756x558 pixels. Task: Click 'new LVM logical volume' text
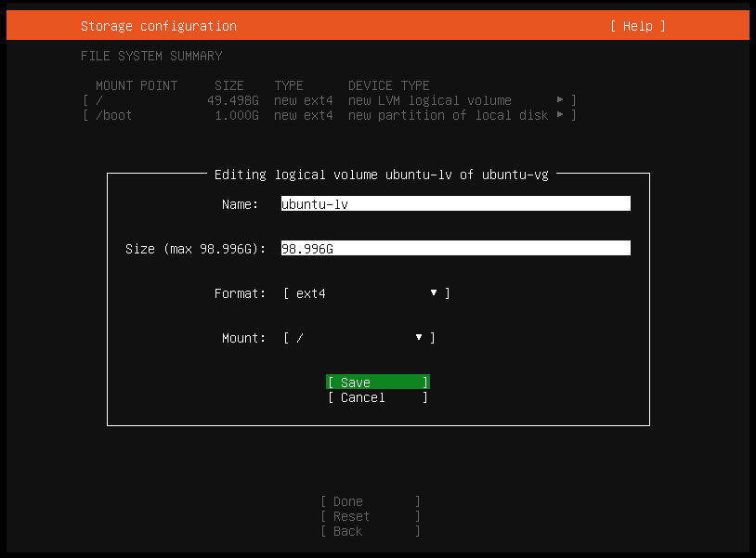[430, 100]
